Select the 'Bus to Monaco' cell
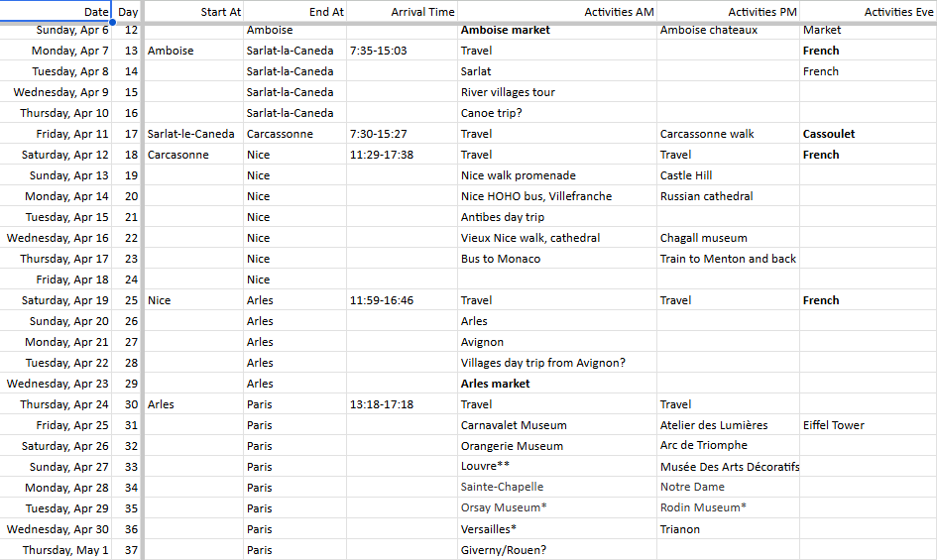The image size is (937, 560). (557, 259)
